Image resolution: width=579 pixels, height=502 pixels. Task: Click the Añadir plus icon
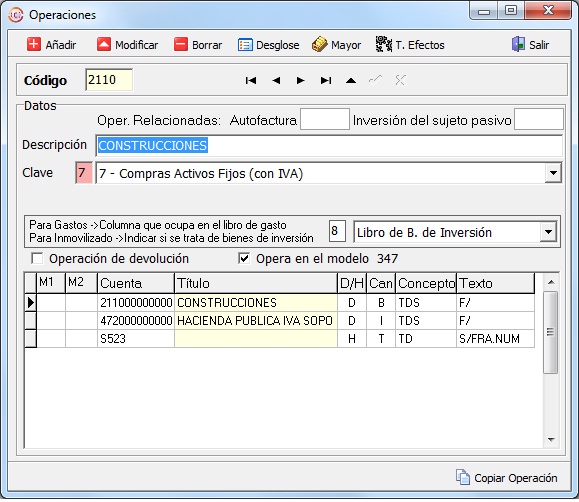tap(34, 44)
